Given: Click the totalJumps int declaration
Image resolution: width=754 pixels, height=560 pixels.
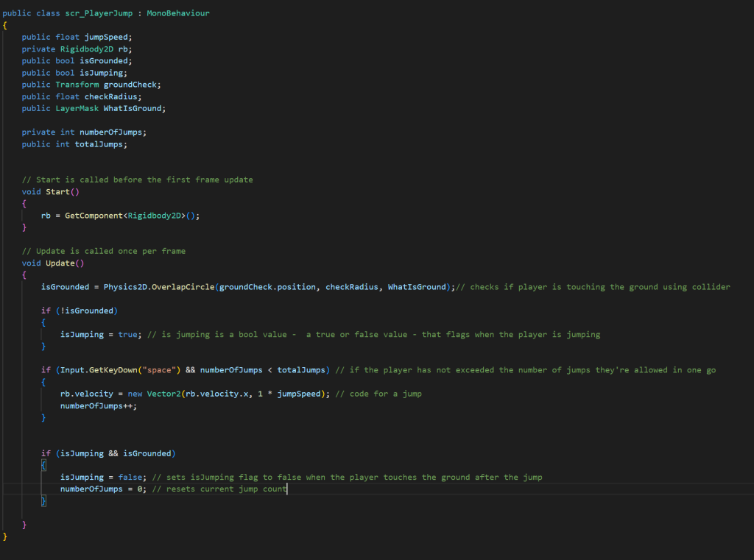Looking at the screenshot, I should point(101,144).
